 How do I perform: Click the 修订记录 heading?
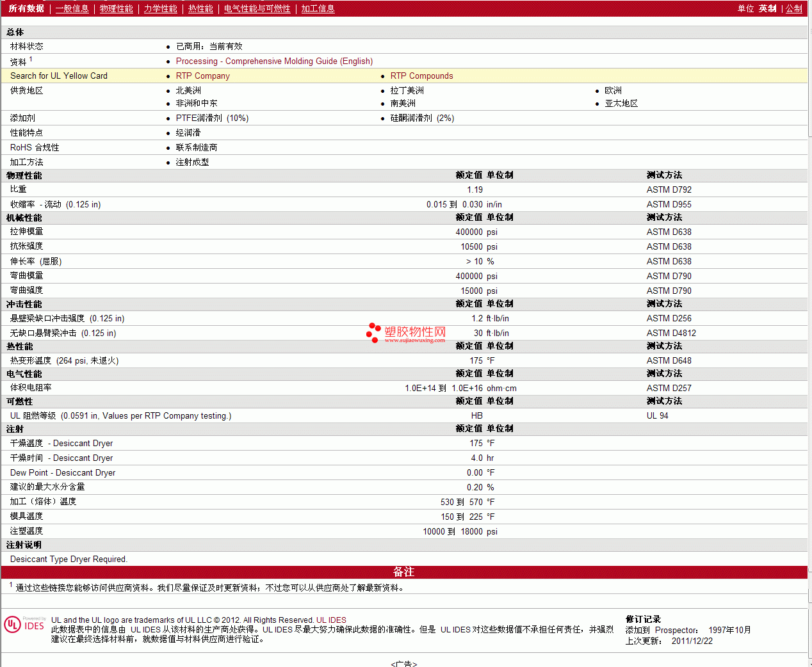[x=643, y=619]
